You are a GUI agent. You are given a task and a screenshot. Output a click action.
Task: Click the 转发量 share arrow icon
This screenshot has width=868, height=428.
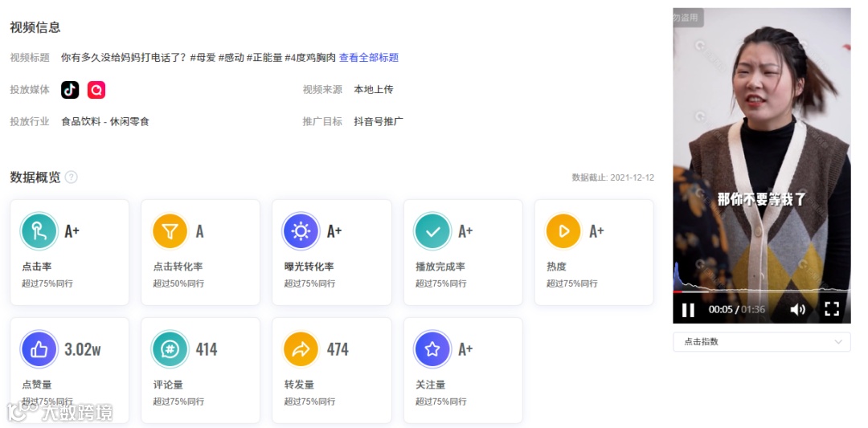point(301,349)
